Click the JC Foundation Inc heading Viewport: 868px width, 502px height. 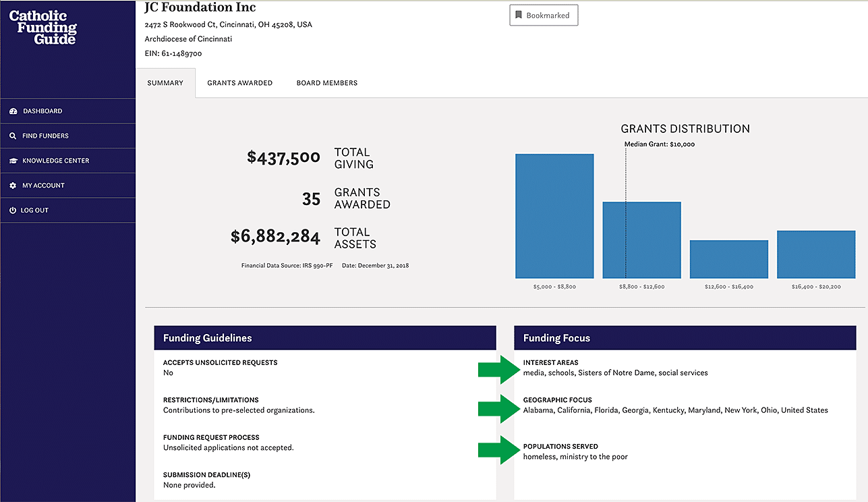click(x=200, y=8)
